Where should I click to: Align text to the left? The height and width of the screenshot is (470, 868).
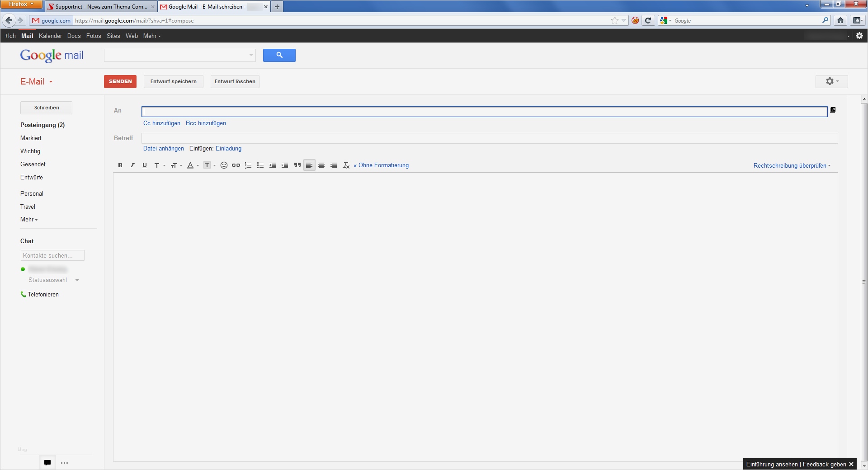point(309,165)
